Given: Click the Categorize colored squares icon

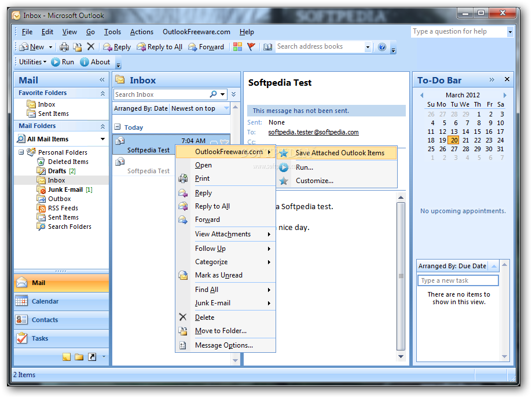Looking at the screenshot, I should (237, 47).
